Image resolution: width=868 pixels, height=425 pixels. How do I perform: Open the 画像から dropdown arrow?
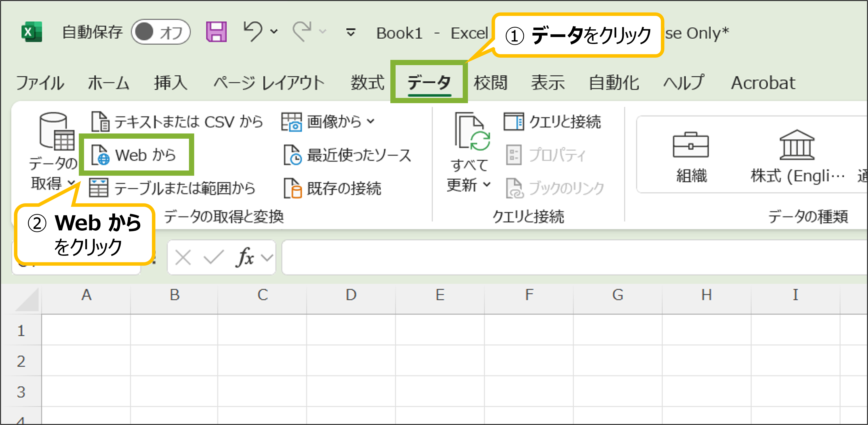coord(371,122)
